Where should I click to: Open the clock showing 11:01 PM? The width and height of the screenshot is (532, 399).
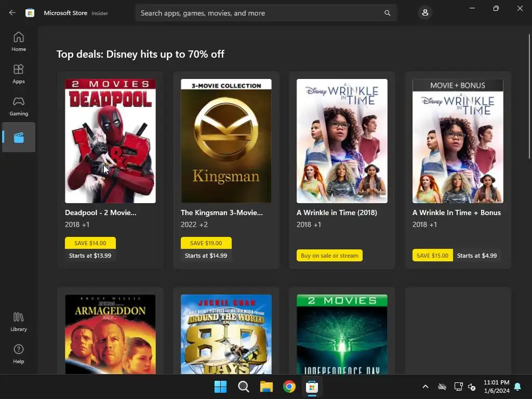coord(496,387)
